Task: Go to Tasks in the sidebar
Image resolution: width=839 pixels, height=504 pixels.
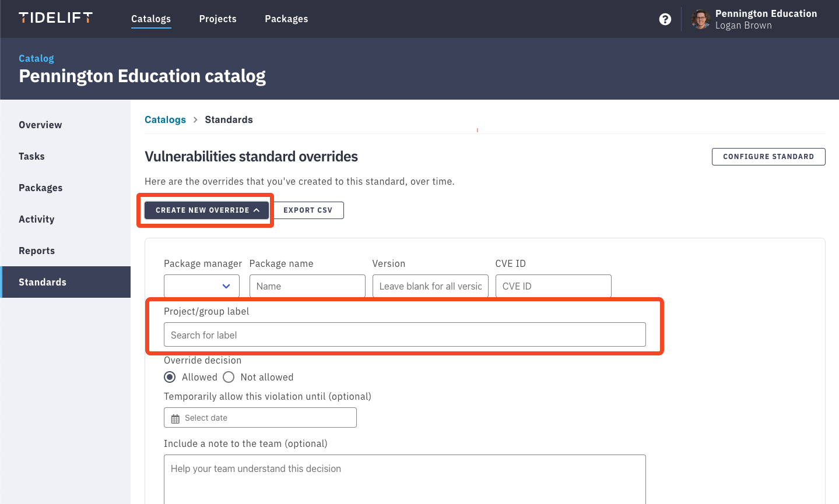Action: [65, 156]
